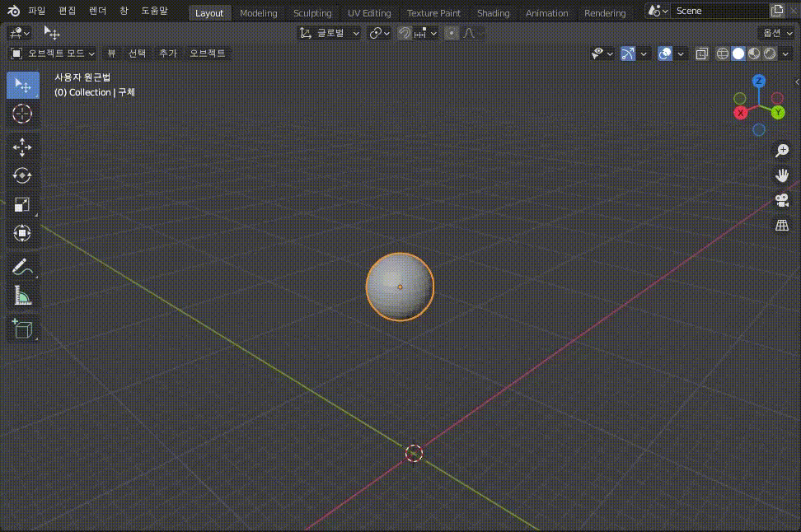
Task: Click the zoom view magnifier icon
Action: point(782,150)
